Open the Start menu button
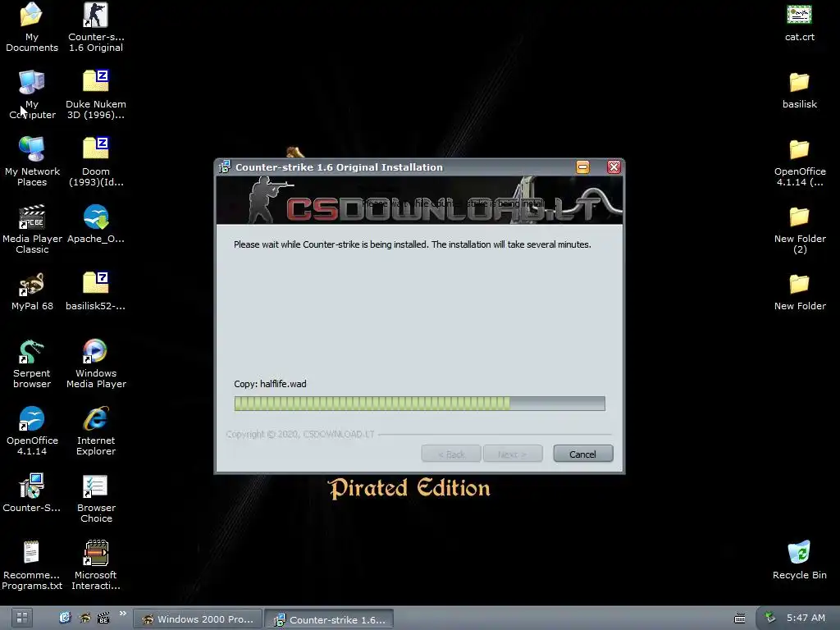Screen dimensions: 840x630 pyautogui.click(x=22, y=618)
